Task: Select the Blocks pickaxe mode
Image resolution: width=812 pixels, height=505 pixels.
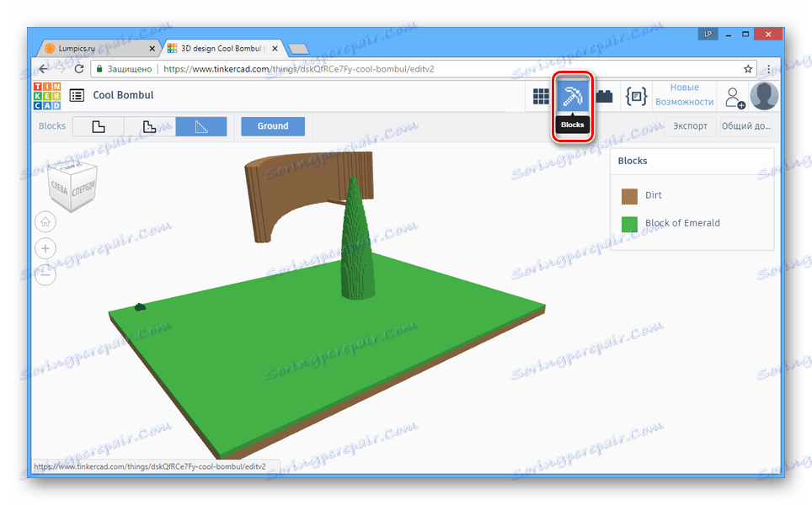Action: pyautogui.click(x=573, y=96)
